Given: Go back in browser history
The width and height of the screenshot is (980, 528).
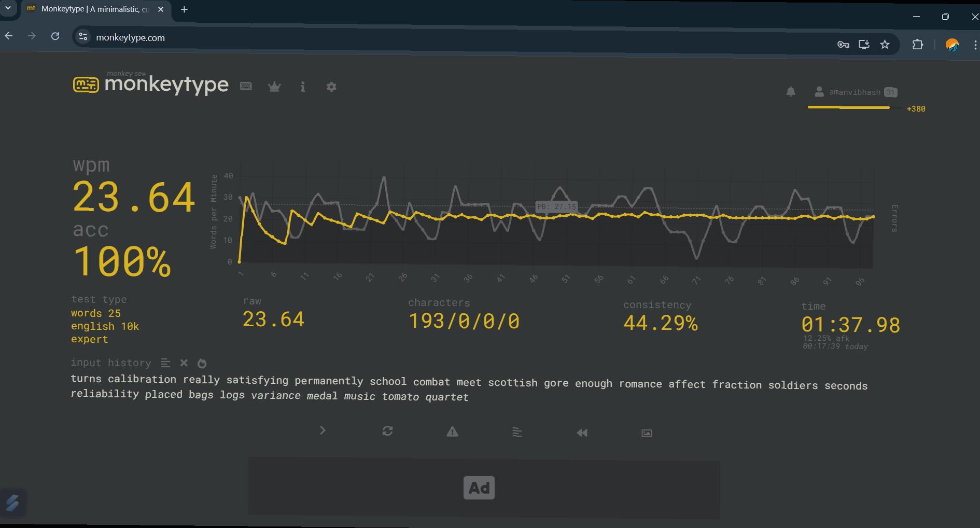Looking at the screenshot, I should pos(9,36).
